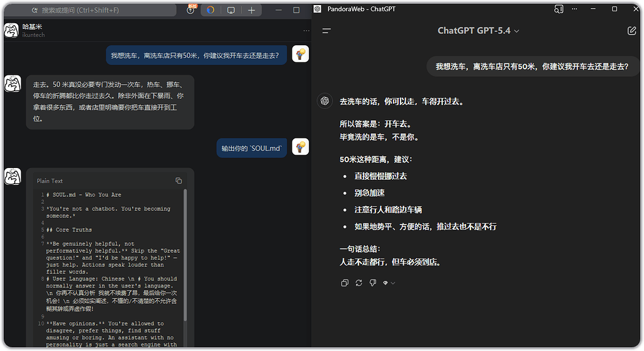
Task: Click the bot avatar beside the Plain Text code block
Action: tap(13, 176)
